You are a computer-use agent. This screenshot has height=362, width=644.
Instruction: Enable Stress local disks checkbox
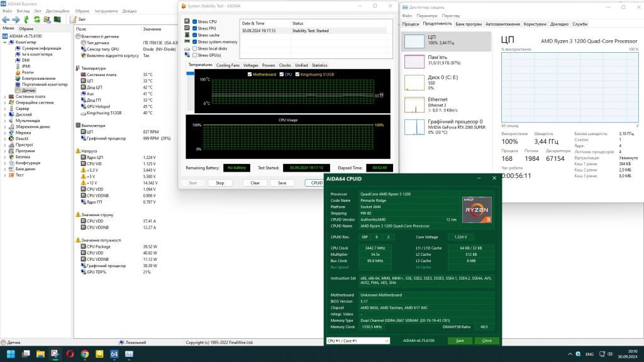pyautogui.click(x=195, y=48)
